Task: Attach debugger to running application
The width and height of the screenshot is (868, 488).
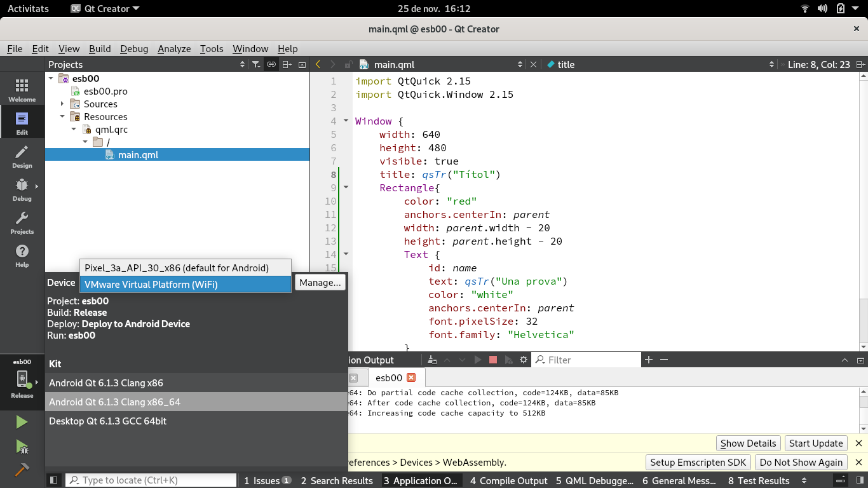Action: 508,360
